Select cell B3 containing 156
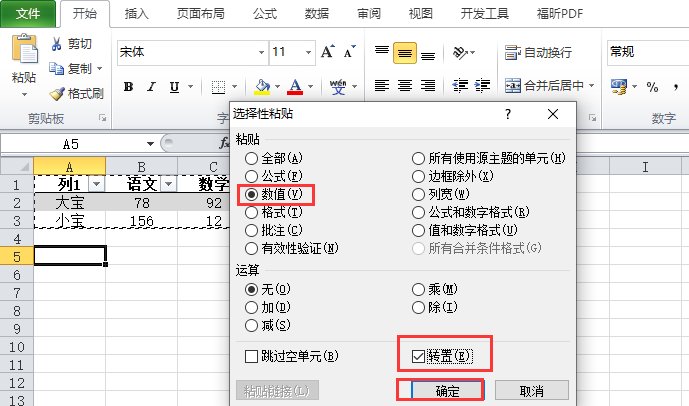The image size is (689, 406). pyautogui.click(x=141, y=220)
